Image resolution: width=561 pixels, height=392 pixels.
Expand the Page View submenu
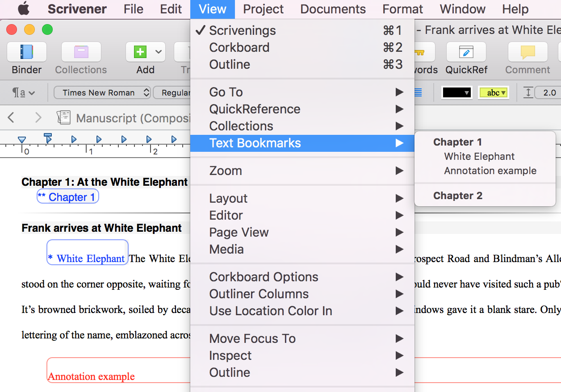pyautogui.click(x=302, y=232)
